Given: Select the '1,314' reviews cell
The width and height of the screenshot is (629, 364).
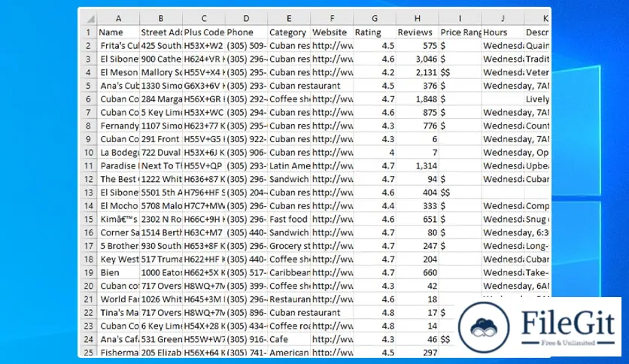Looking at the screenshot, I should (417, 166).
